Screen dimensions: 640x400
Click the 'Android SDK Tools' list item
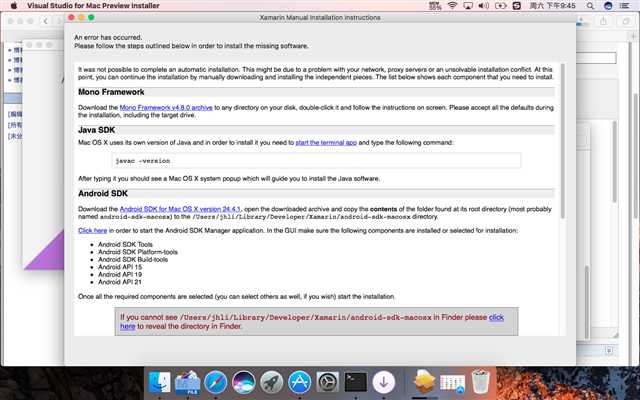[125, 244]
